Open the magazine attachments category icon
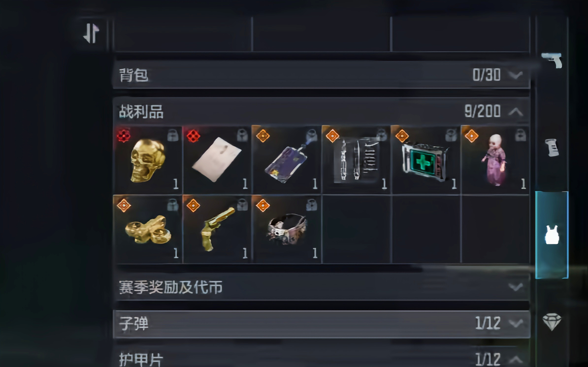The width and height of the screenshot is (588, 367). tap(552, 147)
